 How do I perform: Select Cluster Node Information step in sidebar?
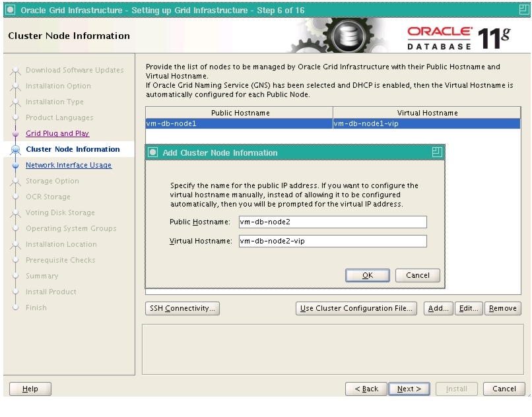73,149
